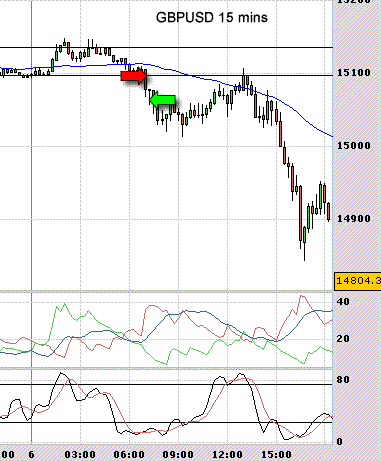Click the 0 level label on stochastic panel
381x461 pixels.
[340, 442]
